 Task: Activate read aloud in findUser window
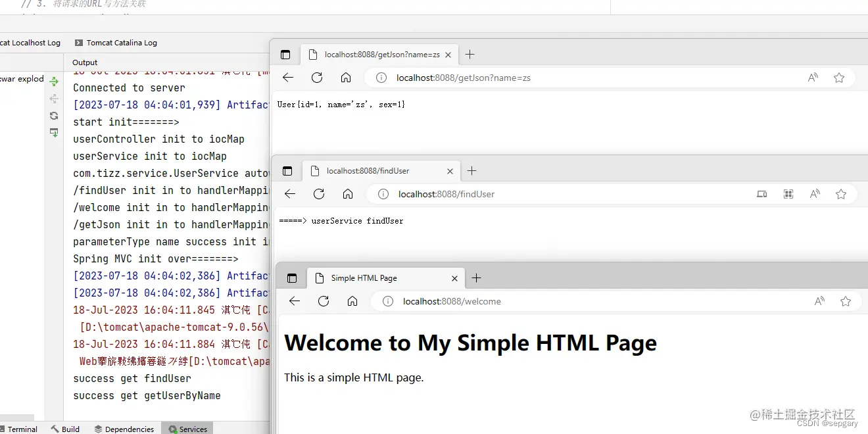[815, 194]
